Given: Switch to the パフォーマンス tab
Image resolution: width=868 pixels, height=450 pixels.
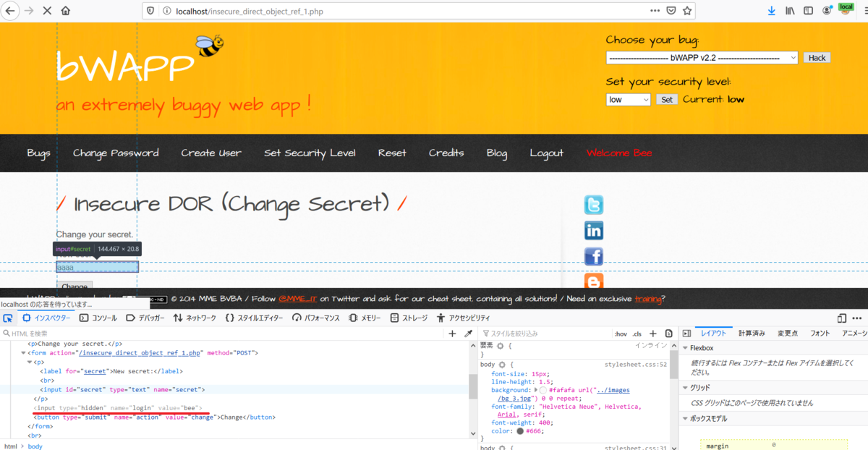Looking at the screenshot, I should pyautogui.click(x=315, y=318).
